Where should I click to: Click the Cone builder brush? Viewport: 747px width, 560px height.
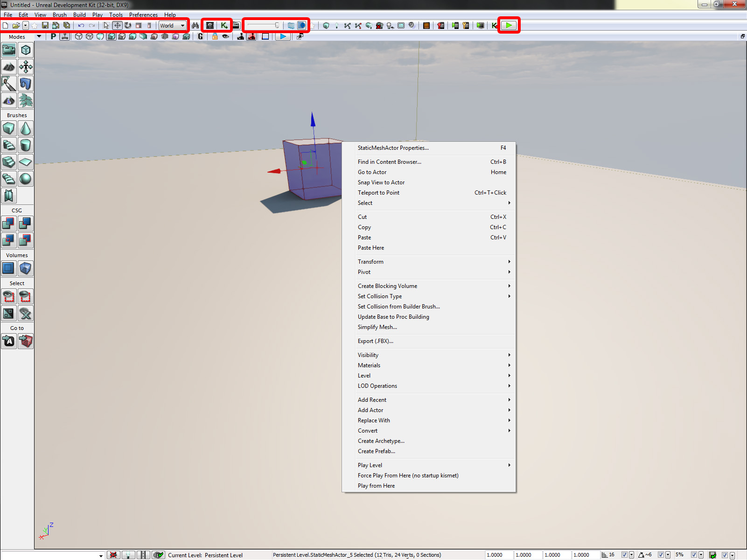[x=26, y=128]
